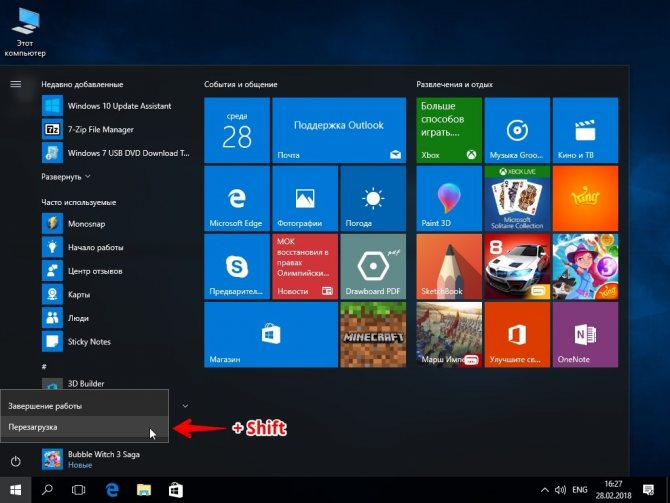670x503 pixels.
Task: Choose Перезагрузка from power menu
Action: tap(85, 427)
